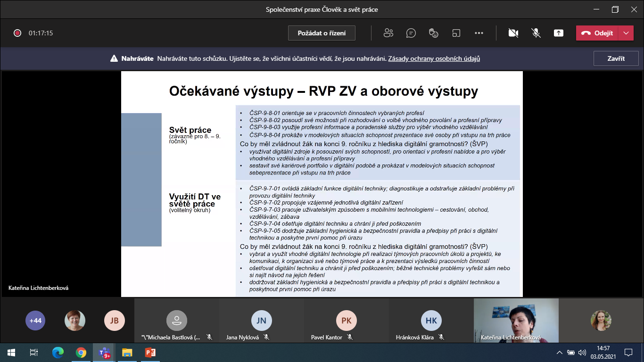Open the participants list icon

tap(388, 33)
